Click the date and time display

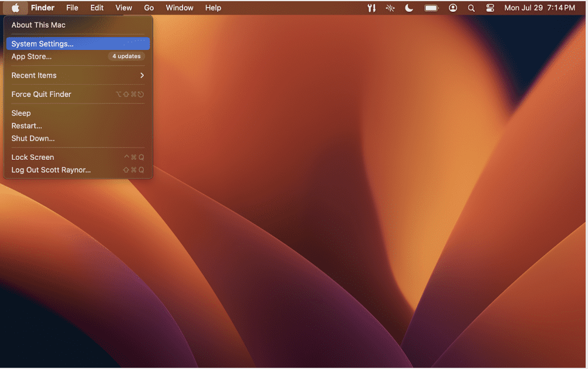pyautogui.click(x=539, y=8)
